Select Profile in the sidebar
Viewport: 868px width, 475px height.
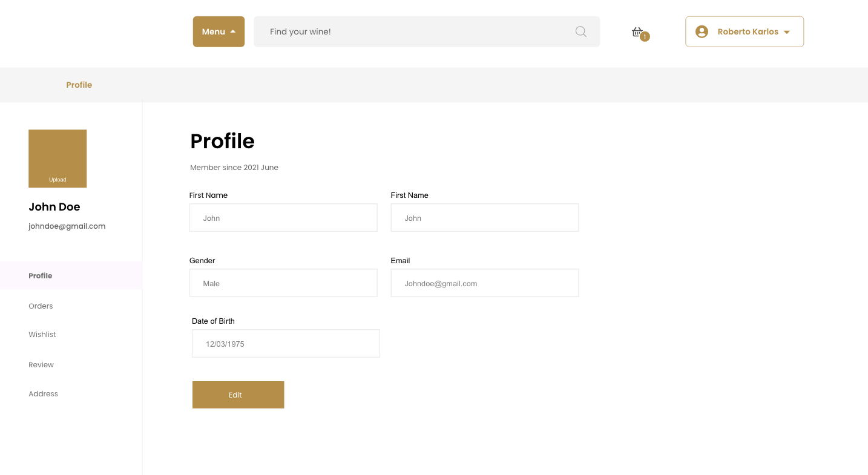(71, 275)
